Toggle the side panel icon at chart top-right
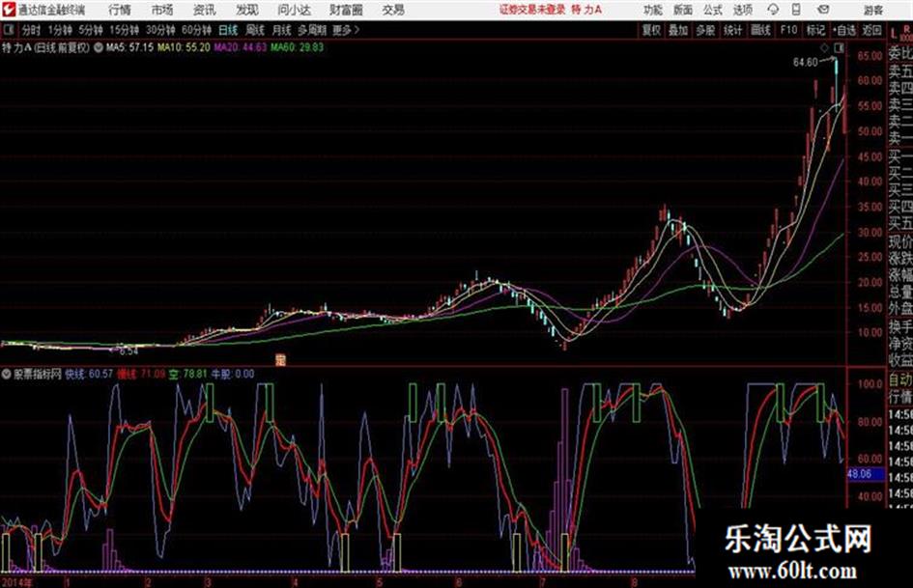Screen dimensions: 913x588 pyautogui.click(x=840, y=47)
